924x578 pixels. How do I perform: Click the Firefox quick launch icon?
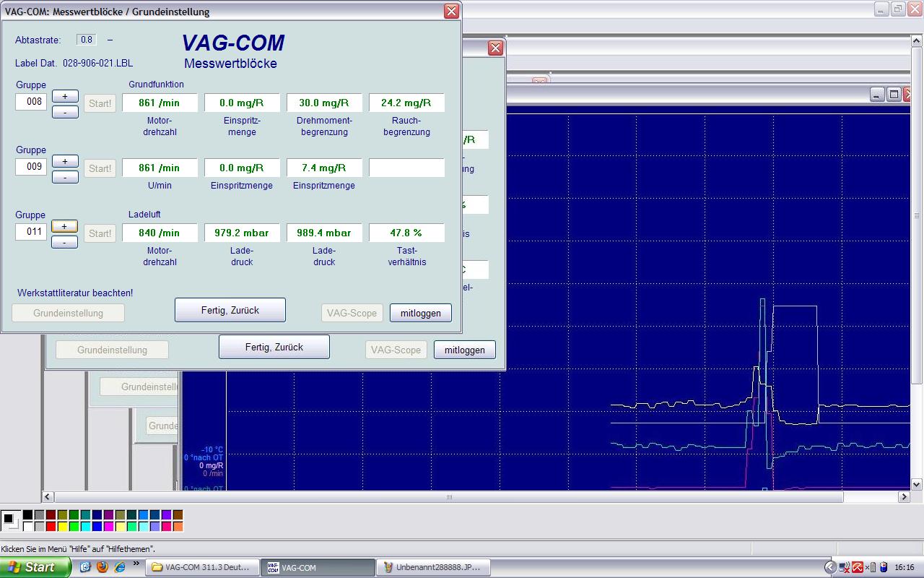click(102, 567)
